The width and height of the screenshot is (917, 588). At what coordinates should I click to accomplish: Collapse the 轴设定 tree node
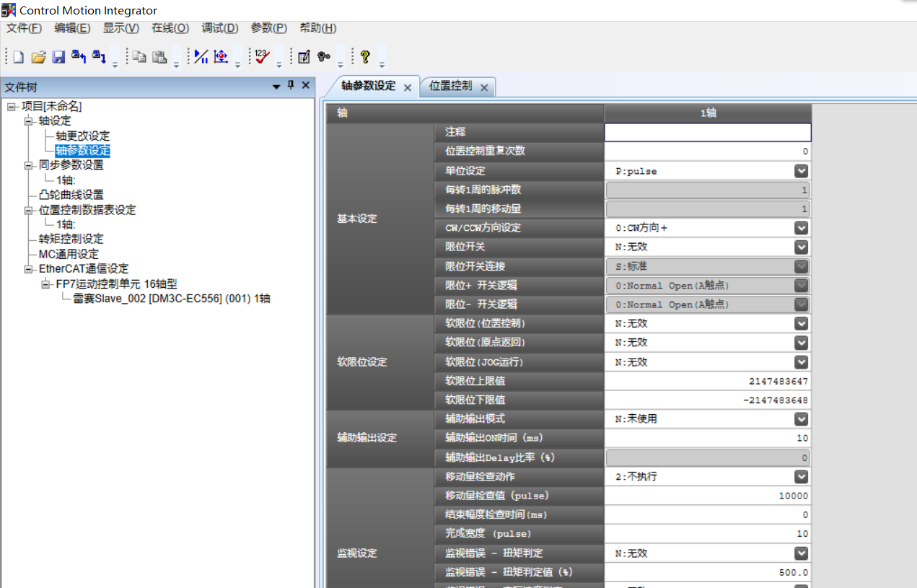[29, 121]
